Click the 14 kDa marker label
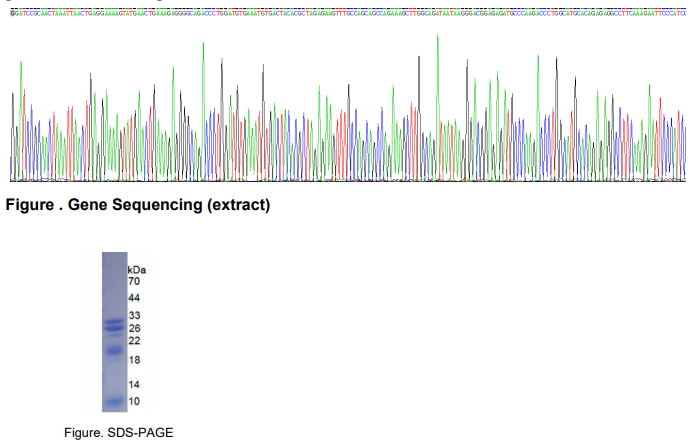691x446 pixels. [x=134, y=384]
